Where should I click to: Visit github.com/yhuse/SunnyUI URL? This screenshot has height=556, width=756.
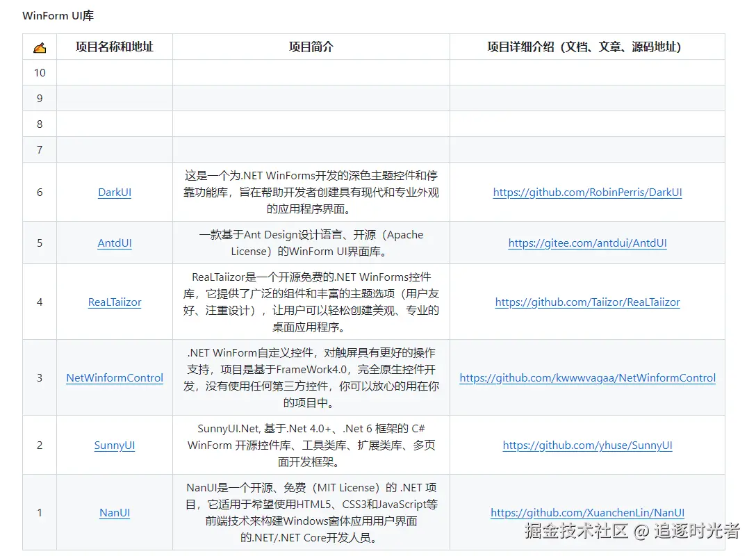coord(587,445)
